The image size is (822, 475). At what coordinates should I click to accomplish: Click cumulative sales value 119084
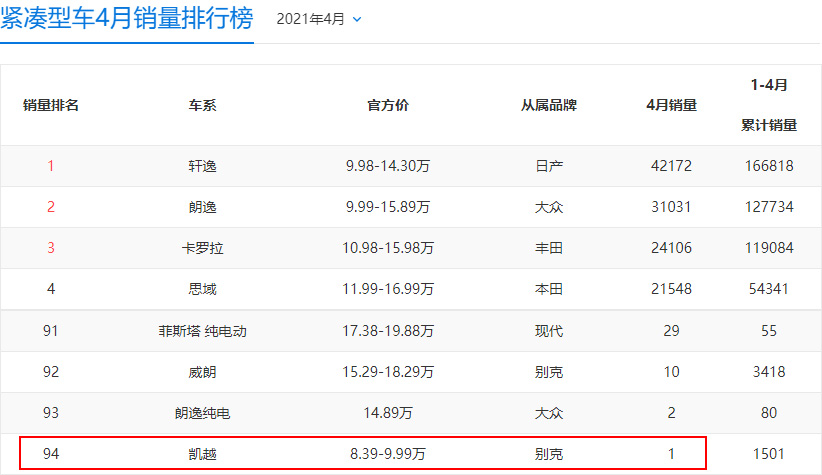pos(769,248)
